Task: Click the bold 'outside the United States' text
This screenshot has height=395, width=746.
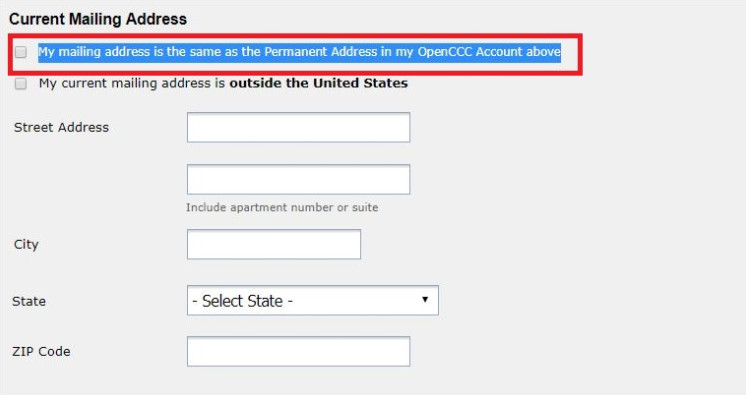Action: coord(318,83)
